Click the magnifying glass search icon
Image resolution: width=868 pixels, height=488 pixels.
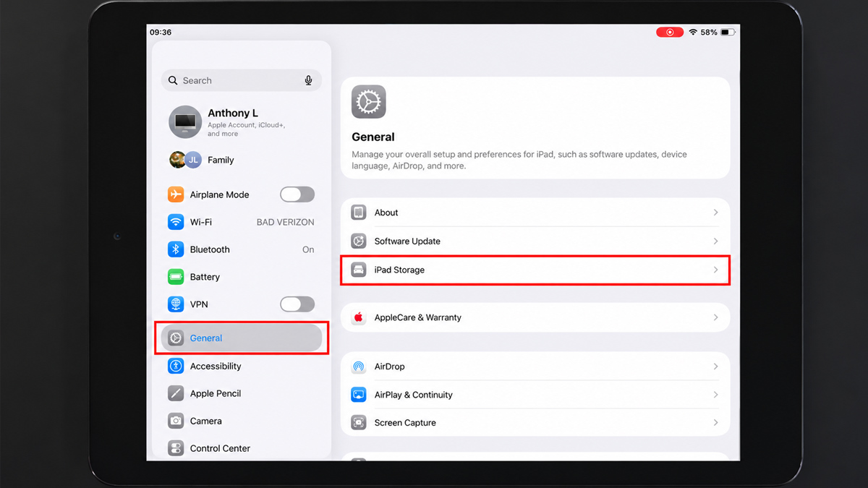173,80
